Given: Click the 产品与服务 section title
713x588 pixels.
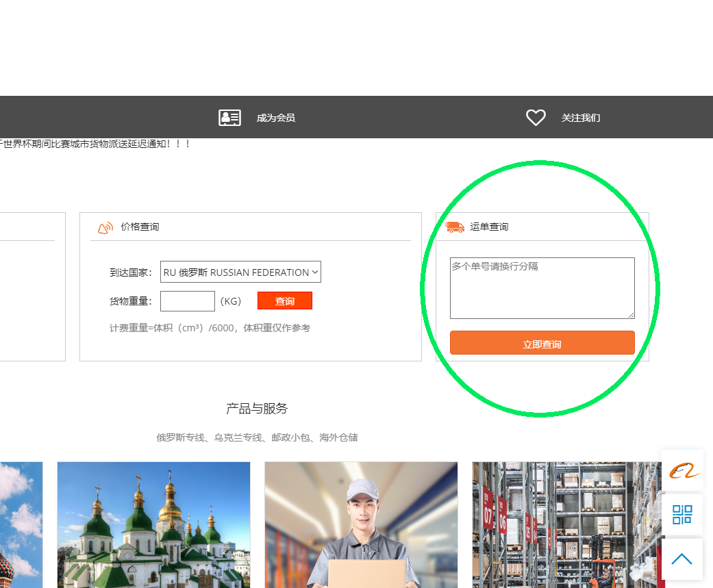Looking at the screenshot, I should pos(257,409).
